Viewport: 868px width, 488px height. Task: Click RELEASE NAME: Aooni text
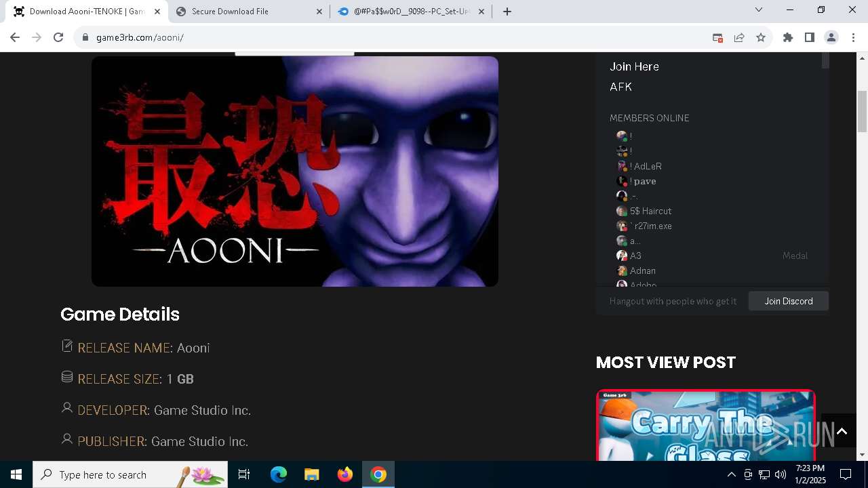tap(144, 348)
